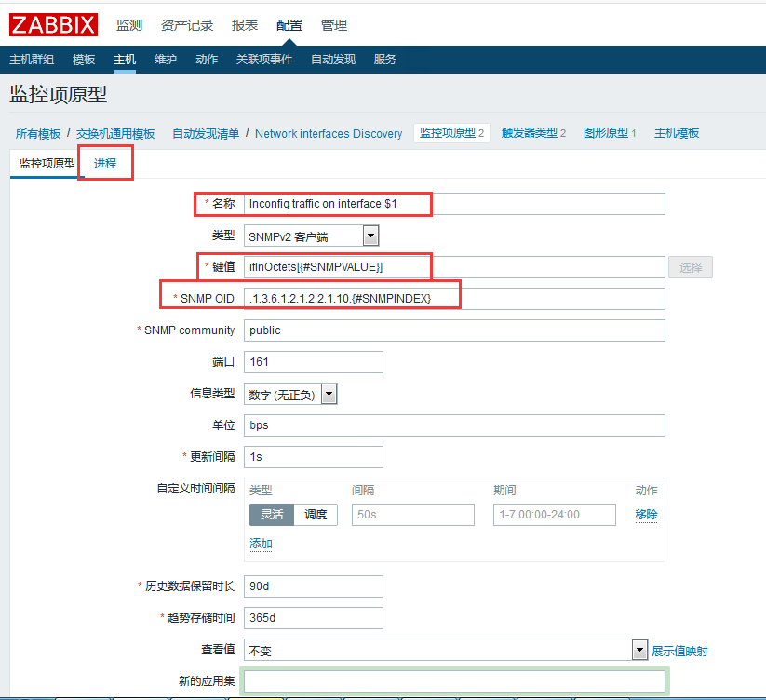Image resolution: width=766 pixels, height=700 pixels.
Task: Open the 动作 section
Action: coord(206,59)
